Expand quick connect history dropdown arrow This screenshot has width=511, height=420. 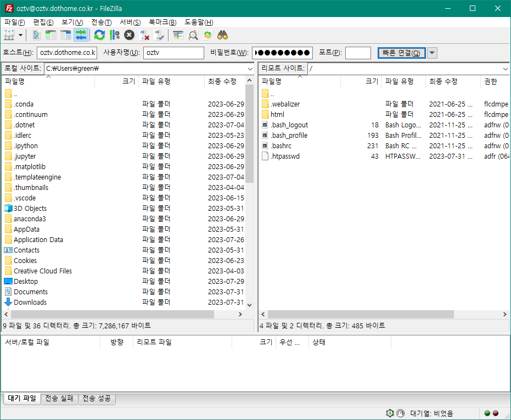tap(432, 53)
